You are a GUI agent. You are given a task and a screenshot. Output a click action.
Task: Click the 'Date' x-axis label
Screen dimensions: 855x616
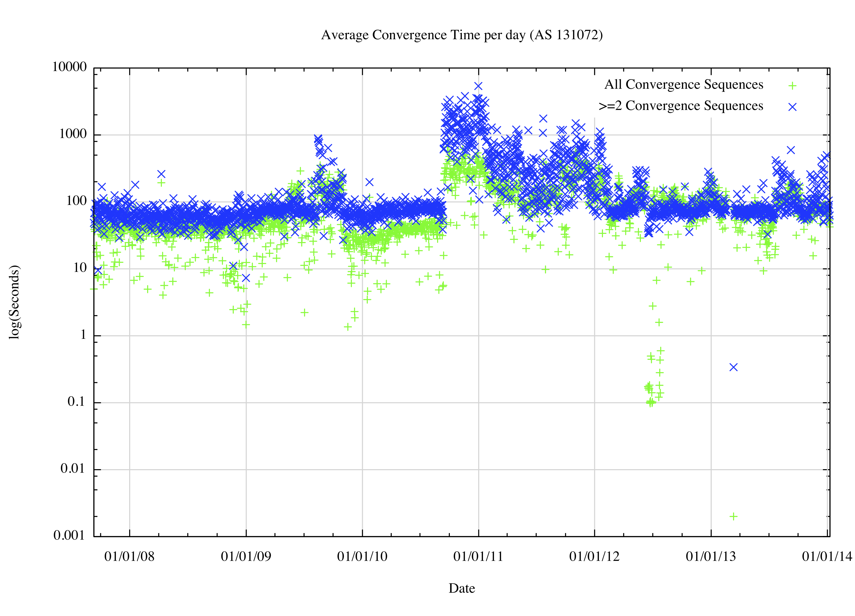point(462,588)
